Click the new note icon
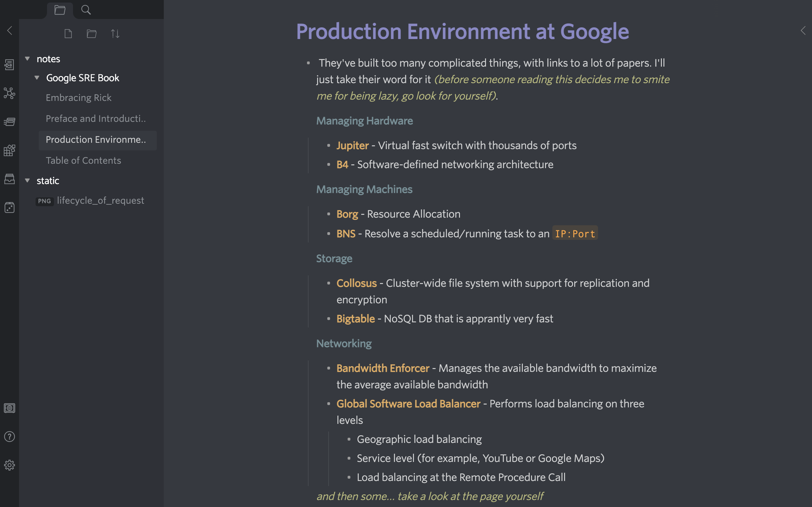 pos(68,34)
